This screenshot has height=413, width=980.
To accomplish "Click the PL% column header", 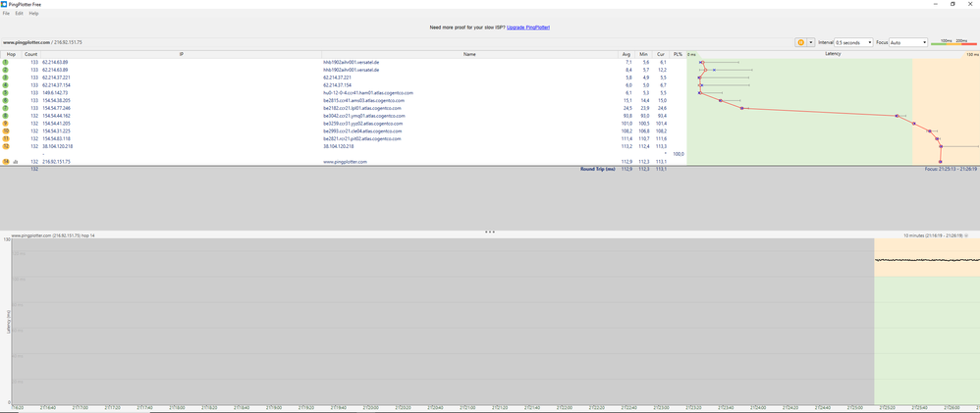I will coord(679,54).
